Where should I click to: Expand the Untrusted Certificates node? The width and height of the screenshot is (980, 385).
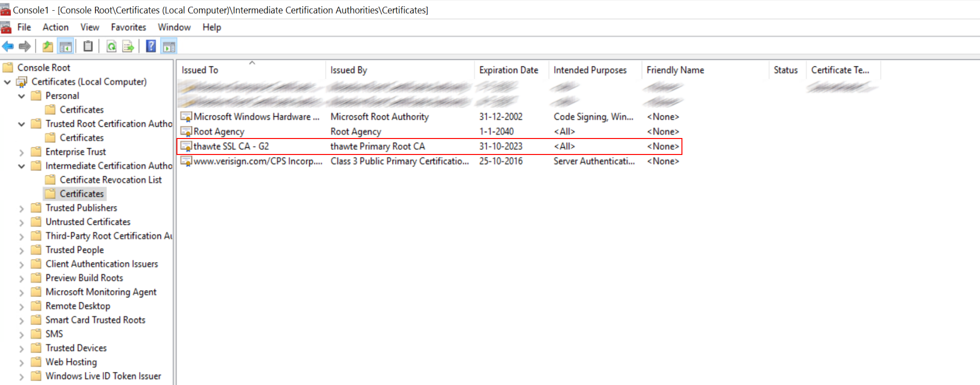click(21, 222)
